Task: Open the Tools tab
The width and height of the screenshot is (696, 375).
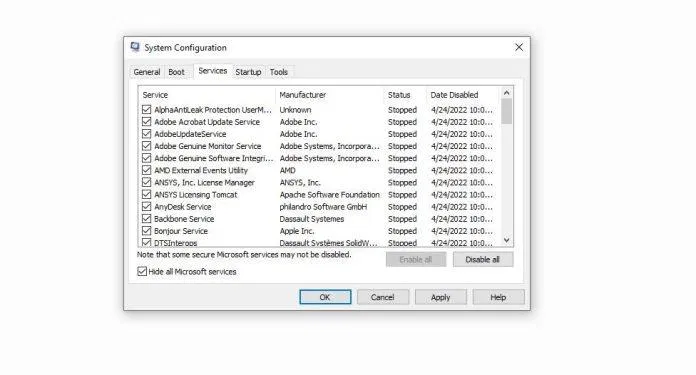Action: [x=279, y=72]
